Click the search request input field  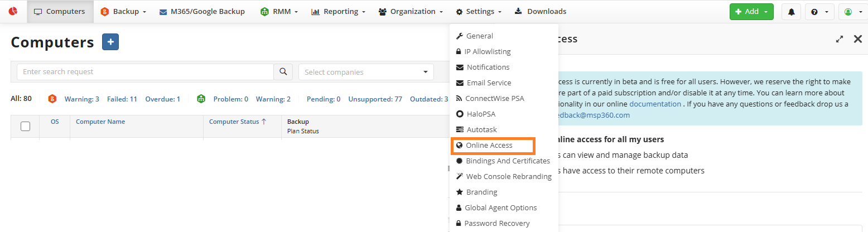(145, 72)
